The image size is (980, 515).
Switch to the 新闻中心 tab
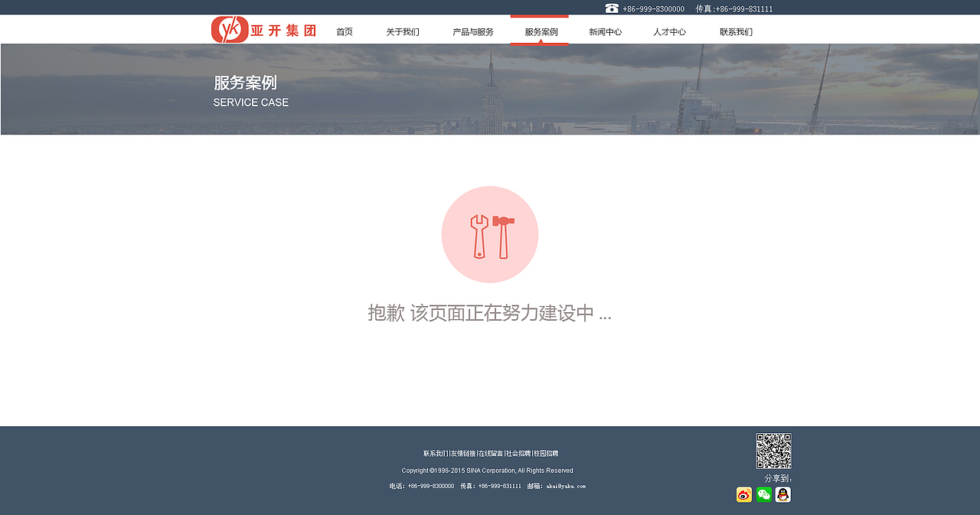(x=605, y=31)
